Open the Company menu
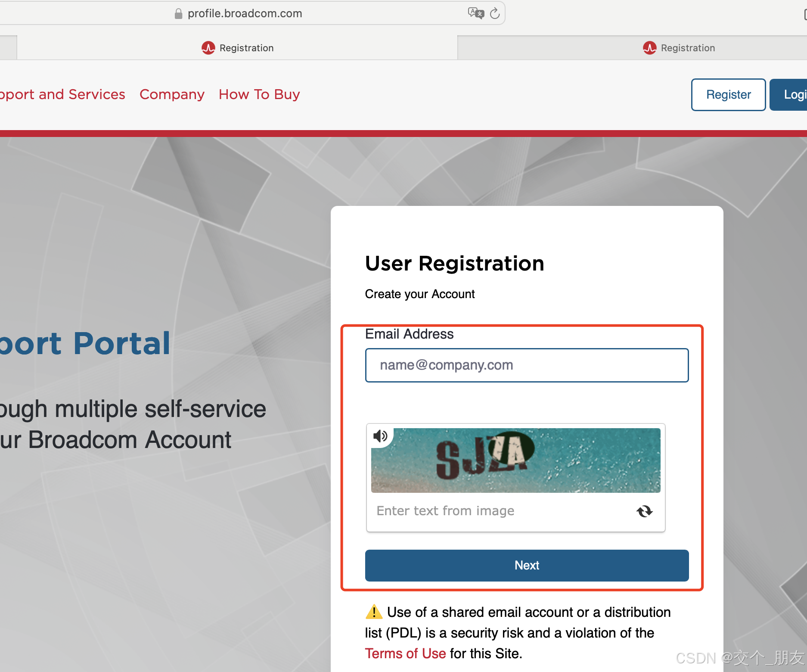Viewport: 807px width, 672px height. click(172, 94)
